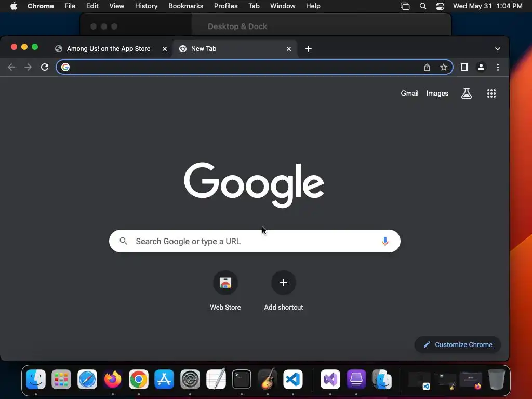Open Control Center in the menu bar

click(440, 6)
